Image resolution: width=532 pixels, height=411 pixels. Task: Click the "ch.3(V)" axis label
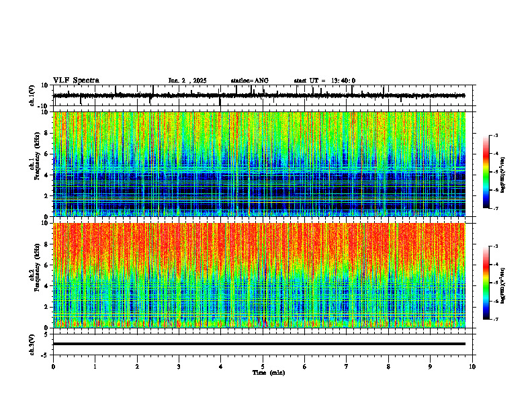coord(32,345)
